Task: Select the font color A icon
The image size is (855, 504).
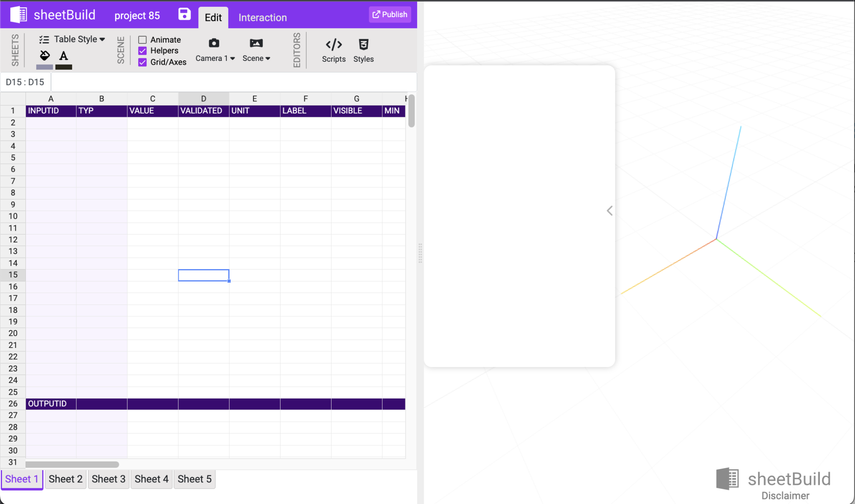Action: [63, 55]
